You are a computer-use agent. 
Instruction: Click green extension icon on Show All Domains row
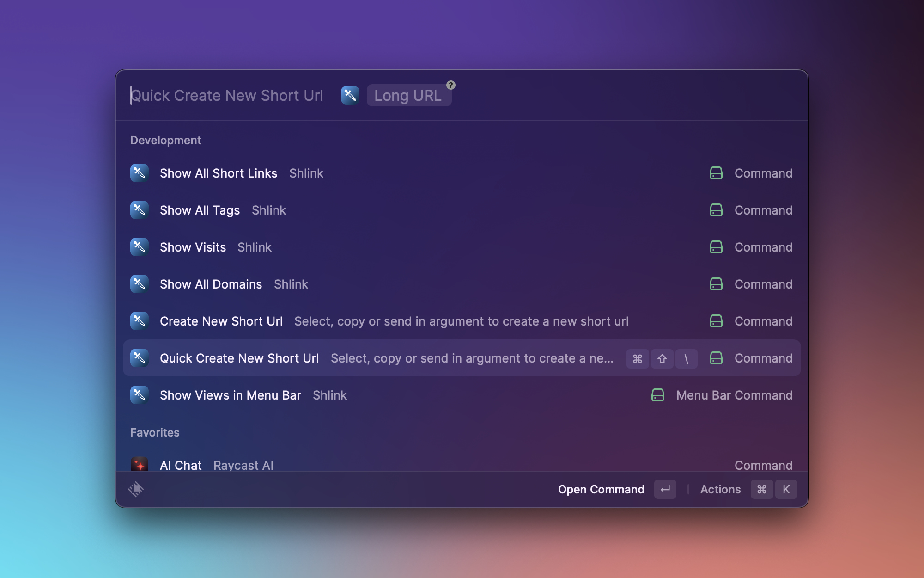[x=716, y=284]
